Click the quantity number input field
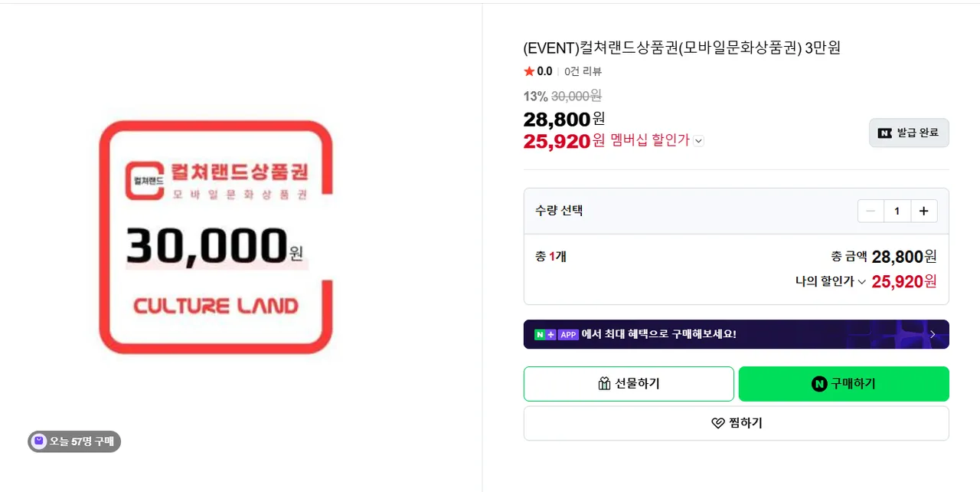The height and width of the screenshot is (492, 980). tap(897, 211)
